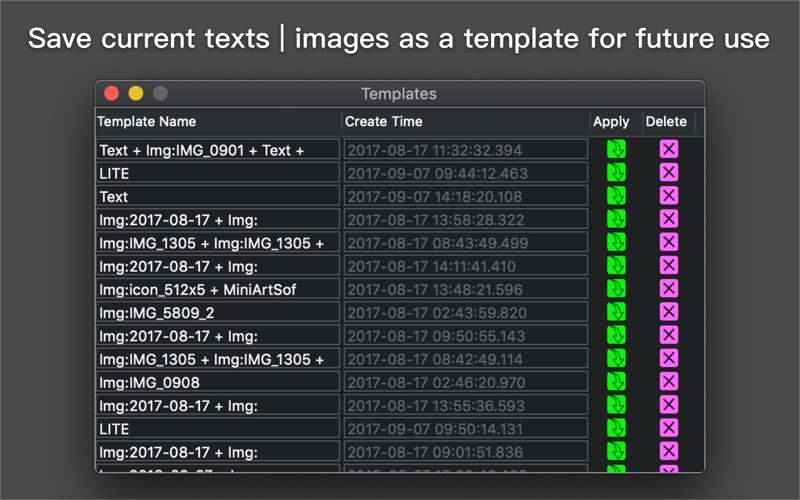Edit the IMG_1305 name field dated 08:42:49.114
This screenshot has height=500, width=800.
(218, 359)
